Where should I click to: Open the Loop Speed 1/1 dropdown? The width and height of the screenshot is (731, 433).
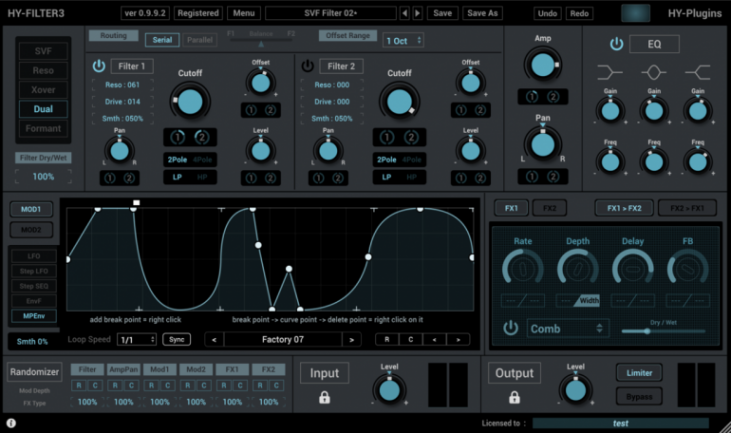[x=137, y=340]
